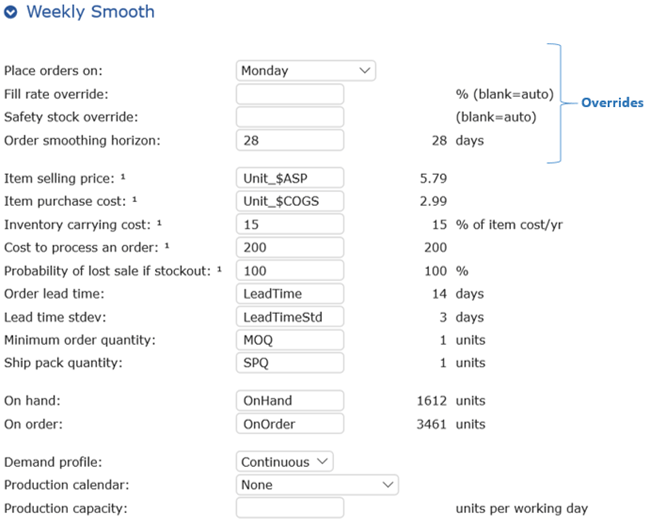This screenshot has height=527, width=650.
Task: Click the empty Production capacity field
Action: click(x=290, y=508)
